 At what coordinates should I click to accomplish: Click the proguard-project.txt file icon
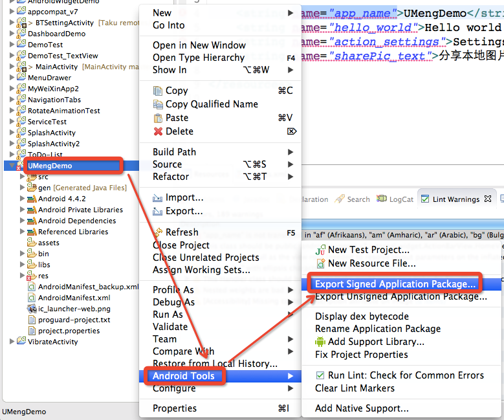pyautogui.click(x=32, y=320)
